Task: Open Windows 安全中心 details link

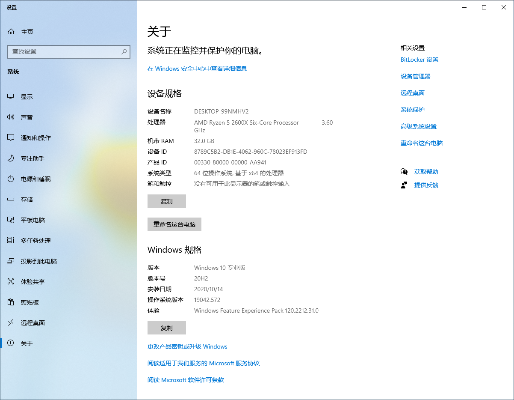Action: [197, 69]
